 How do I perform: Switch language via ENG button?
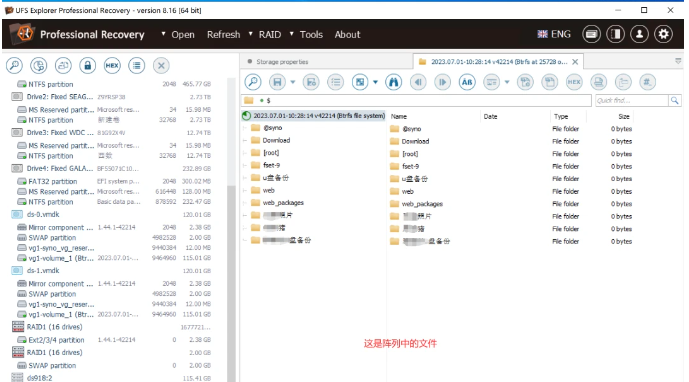554,34
